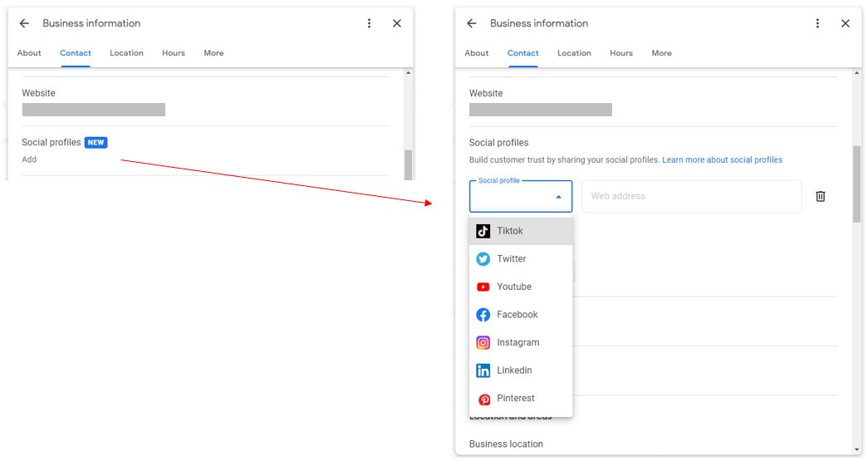Select Facebook in the social profile list

pyautogui.click(x=521, y=314)
